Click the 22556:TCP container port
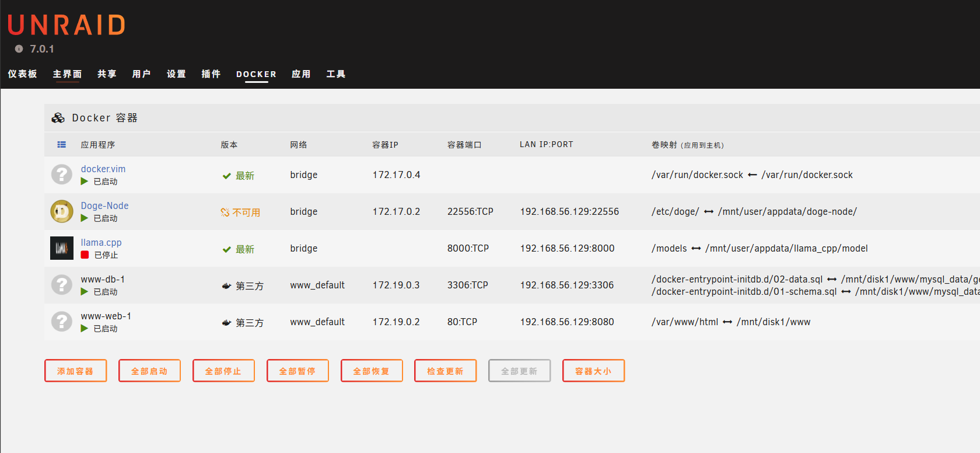Viewport: 980px width, 453px height. (x=470, y=211)
